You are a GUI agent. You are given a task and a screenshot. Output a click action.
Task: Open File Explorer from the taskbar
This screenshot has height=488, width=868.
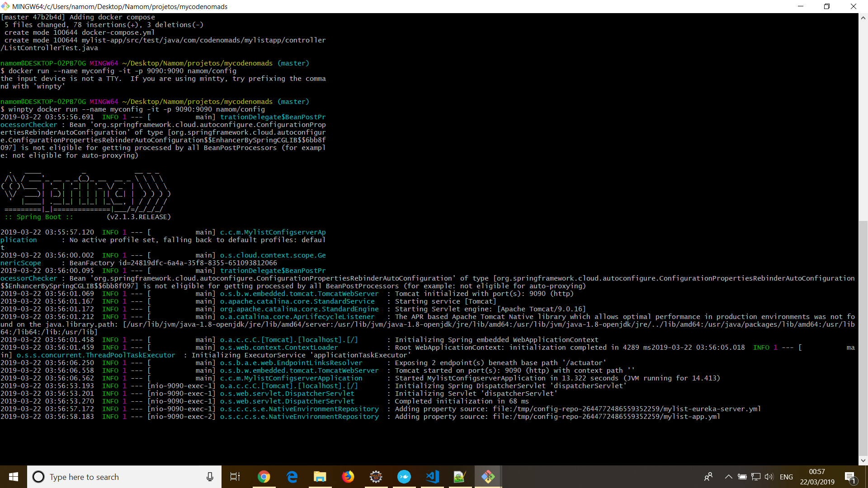pos(320,477)
